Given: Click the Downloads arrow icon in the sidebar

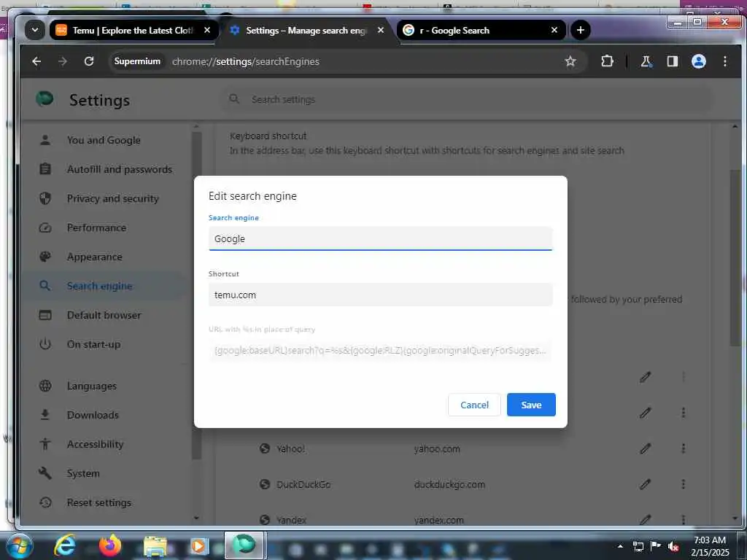Looking at the screenshot, I should pyautogui.click(x=45, y=415).
